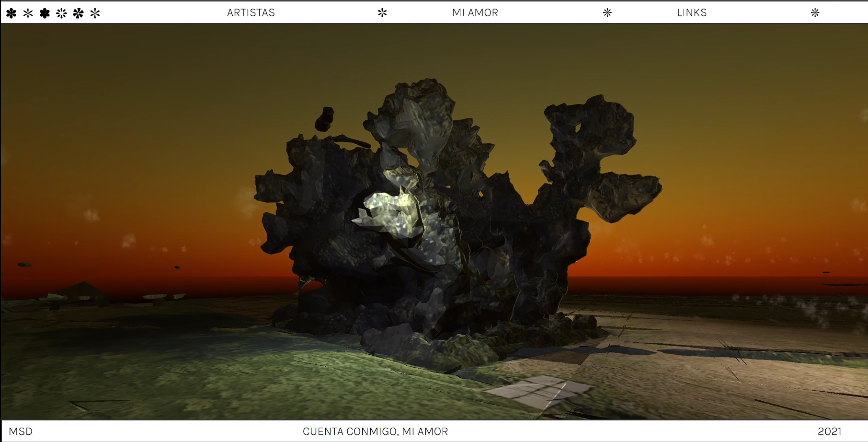Image resolution: width=868 pixels, height=442 pixels.
Task: Open the MI AMOR page link
Action: [475, 13]
